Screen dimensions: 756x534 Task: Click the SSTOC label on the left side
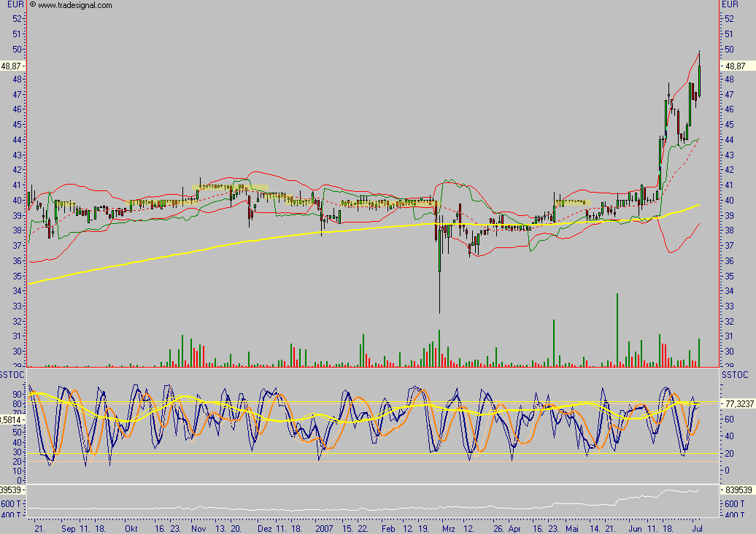click(x=12, y=374)
